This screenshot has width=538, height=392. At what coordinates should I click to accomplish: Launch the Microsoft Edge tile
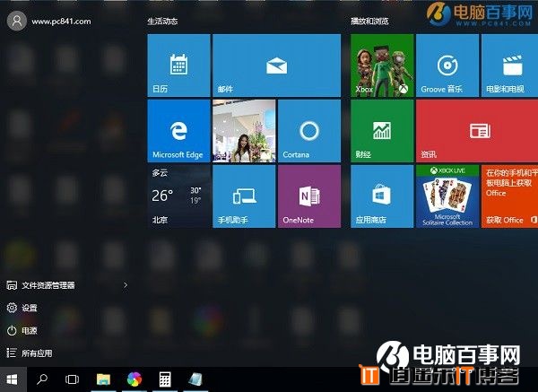pyautogui.click(x=178, y=131)
